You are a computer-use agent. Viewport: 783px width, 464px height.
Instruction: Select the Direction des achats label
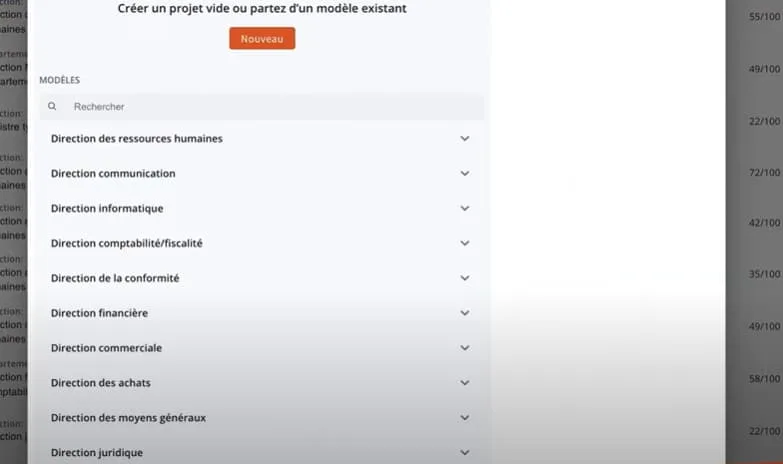[100, 383]
